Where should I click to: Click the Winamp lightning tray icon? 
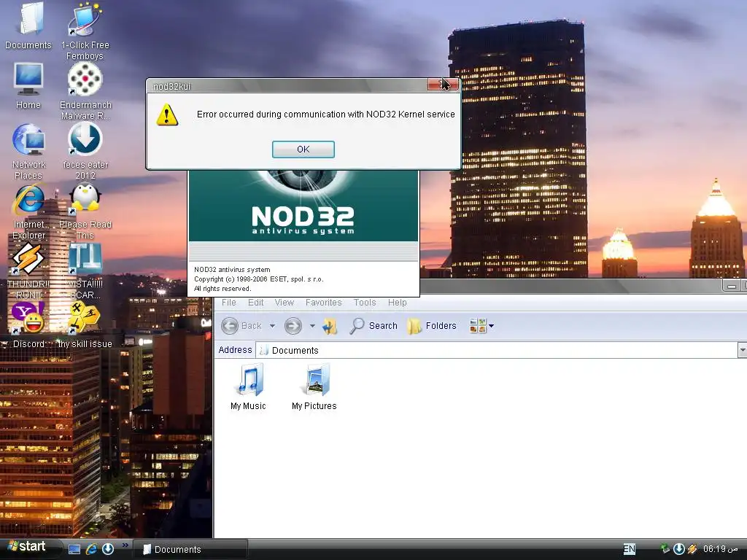(692, 549)
